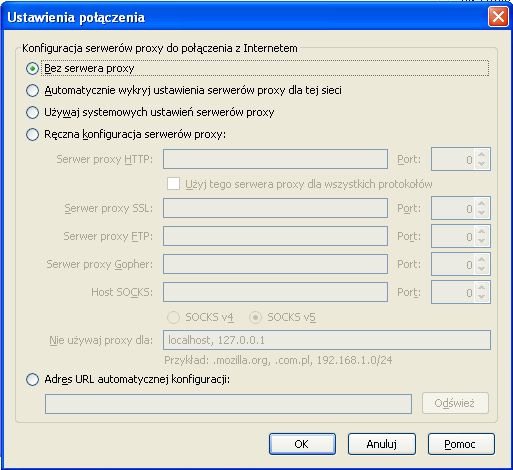513x470 pixels.
Task: Select the SOCKS v4 radio button
Action: 173,317
